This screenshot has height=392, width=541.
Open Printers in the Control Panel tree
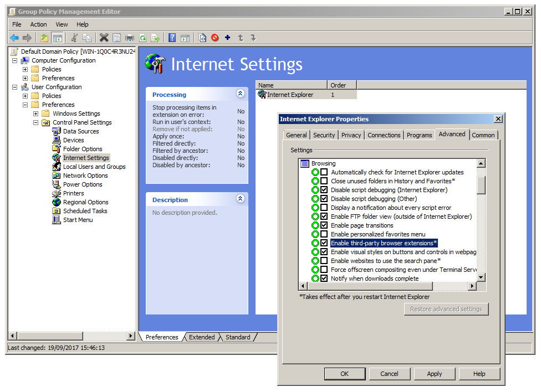point(73,193)
